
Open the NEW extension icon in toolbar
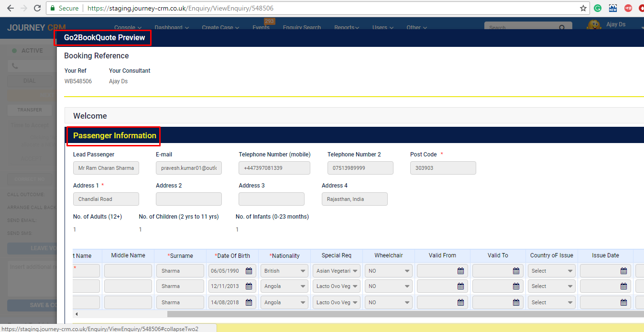coord(612,8)
